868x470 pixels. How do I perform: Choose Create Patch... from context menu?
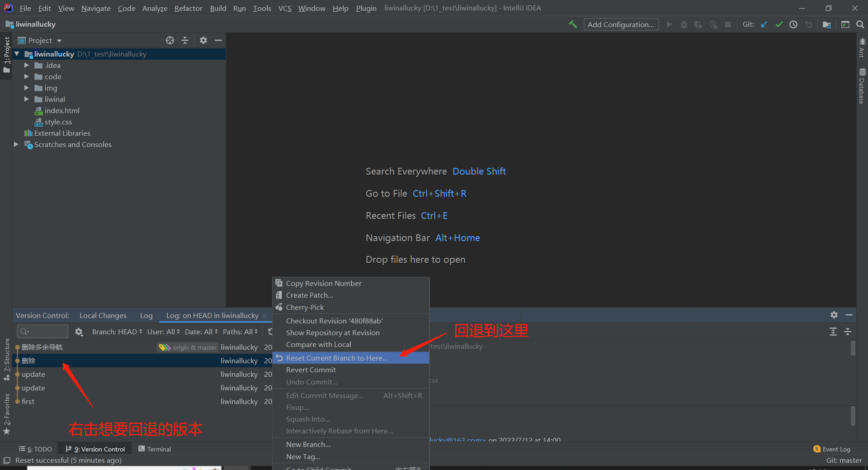tap(351, 295)
